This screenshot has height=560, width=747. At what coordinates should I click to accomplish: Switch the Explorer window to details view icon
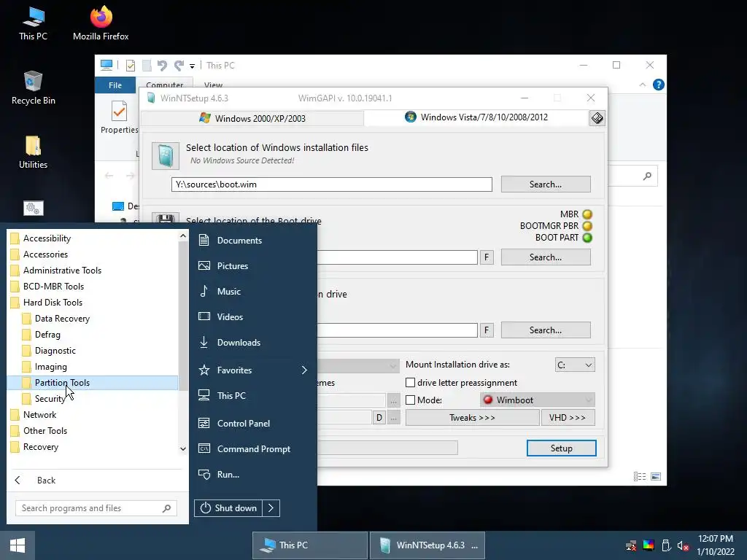[640, 476]
